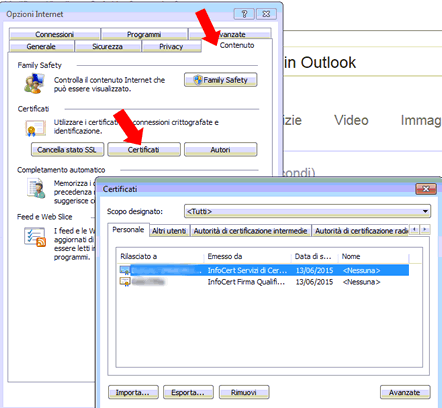Select the Contenuto tab
This screenshot has height=408, width=442.
[237, 45]
